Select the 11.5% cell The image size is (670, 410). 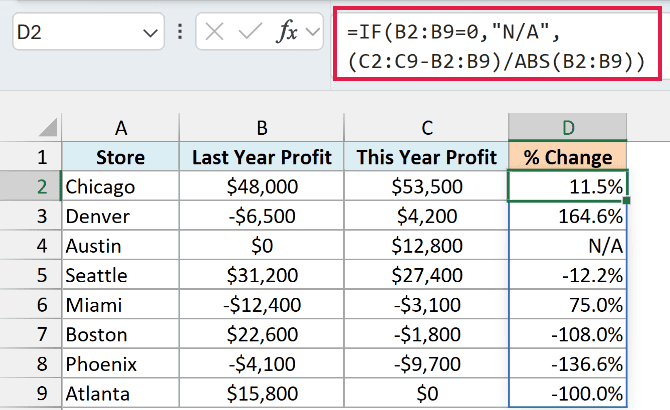(567, 186)
